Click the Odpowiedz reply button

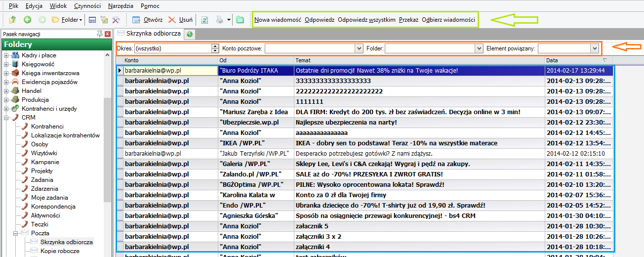[320, 20]
